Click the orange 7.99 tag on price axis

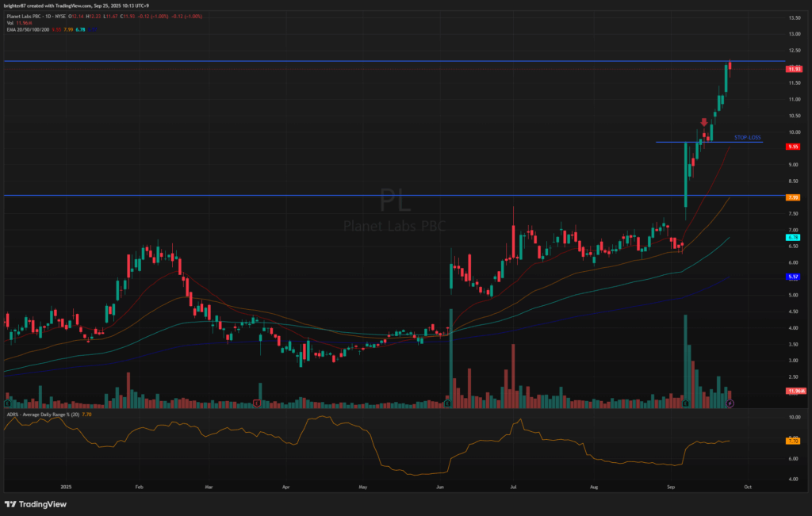pos(793,197)
